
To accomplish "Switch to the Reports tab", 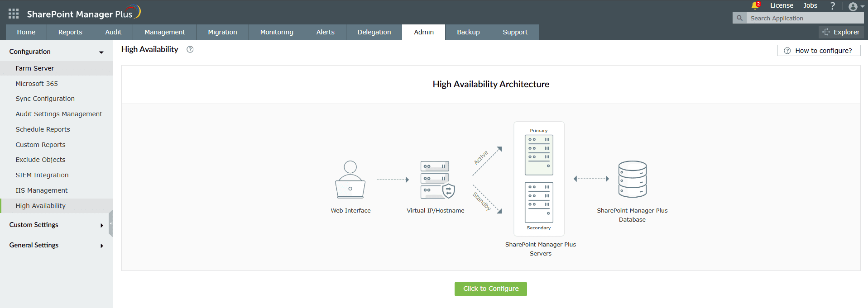I will (x=70, y=32).
